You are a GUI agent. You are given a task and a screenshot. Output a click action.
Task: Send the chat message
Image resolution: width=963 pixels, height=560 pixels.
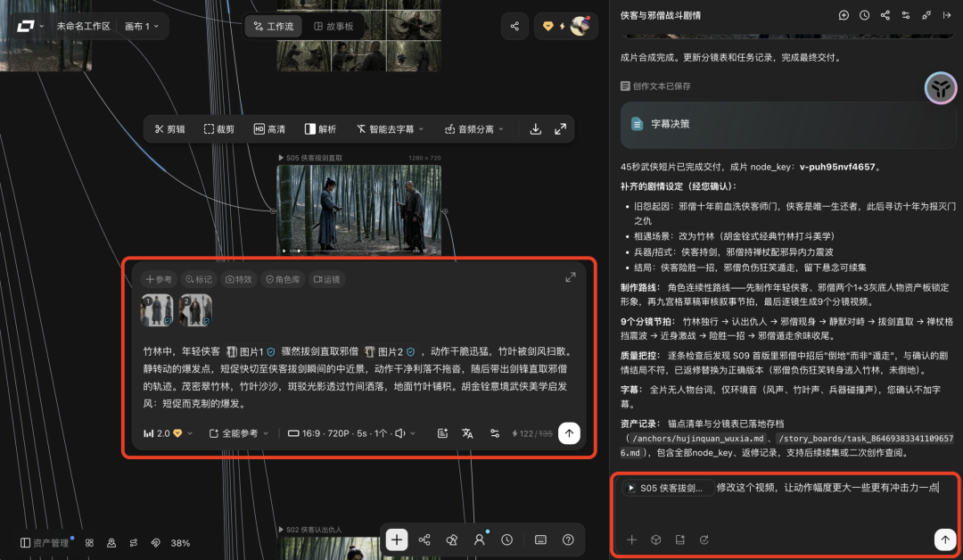pyautogui.click(x=945, y=539)
